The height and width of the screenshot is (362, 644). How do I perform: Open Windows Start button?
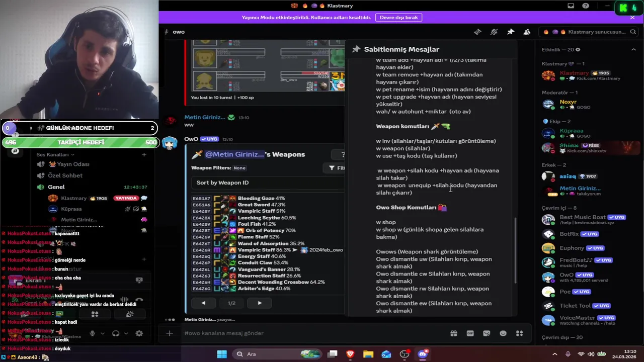(222, 354)
